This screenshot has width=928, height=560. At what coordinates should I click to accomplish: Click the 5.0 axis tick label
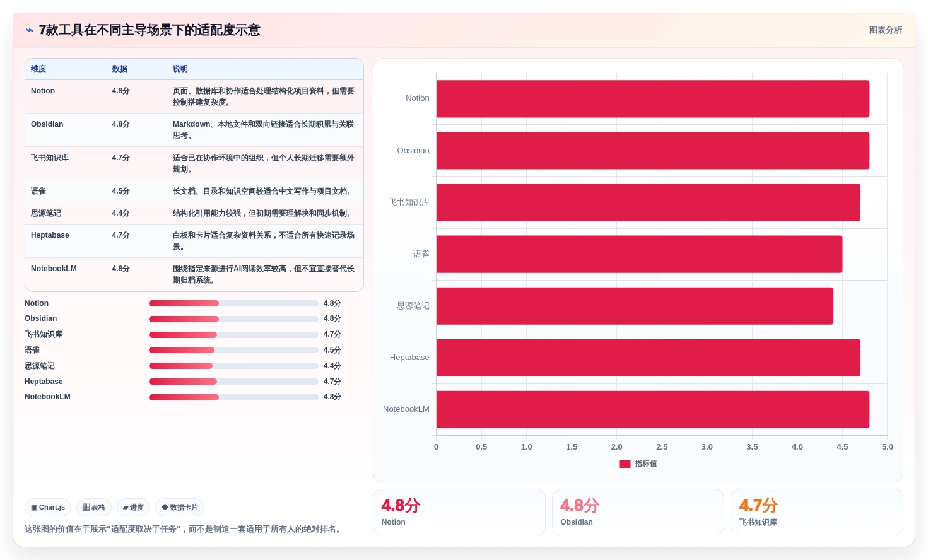[887, 447]
